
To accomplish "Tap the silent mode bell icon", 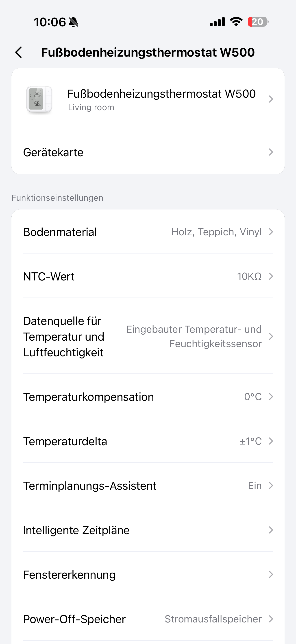I will (73, 22).
